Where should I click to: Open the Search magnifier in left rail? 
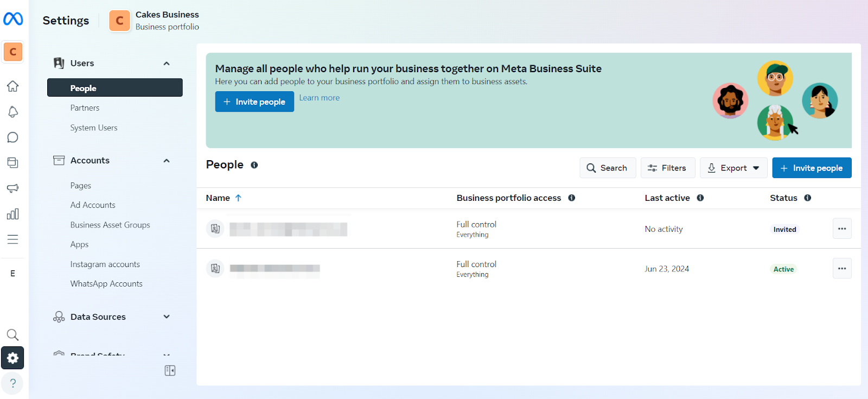click(13, 335)
